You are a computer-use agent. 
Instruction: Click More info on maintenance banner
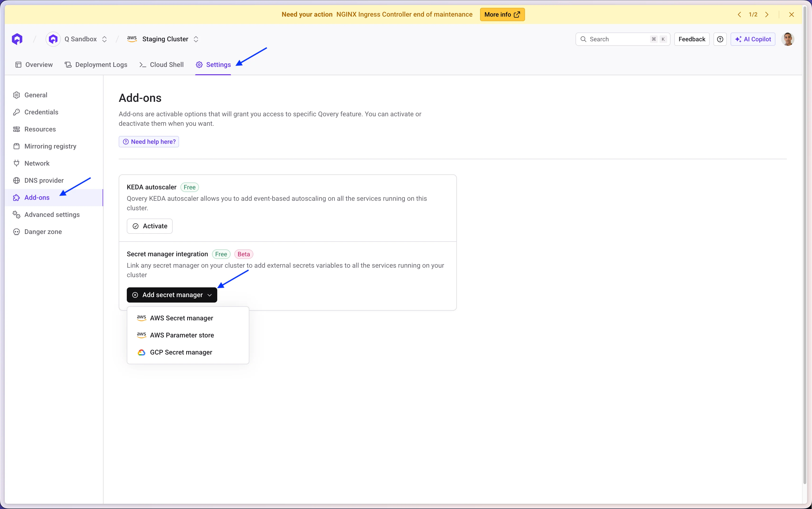coord(502,14)
